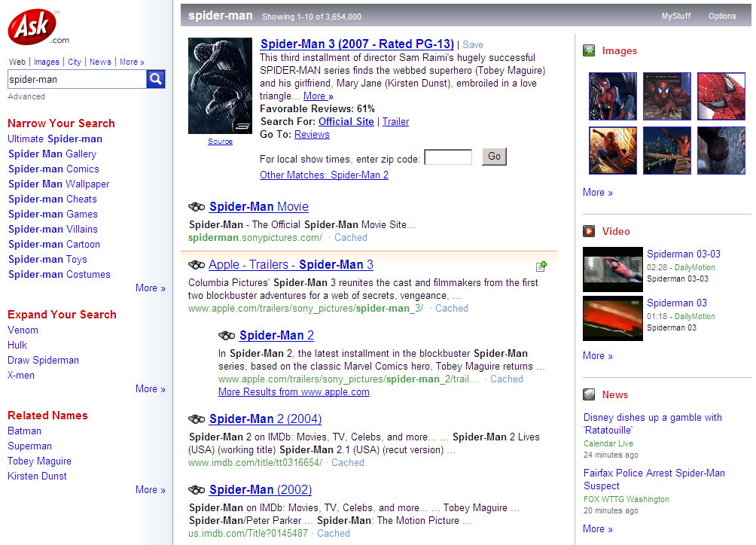Click binoculars icon beside Spider-Man 2 (2004)

click(197, 419)
